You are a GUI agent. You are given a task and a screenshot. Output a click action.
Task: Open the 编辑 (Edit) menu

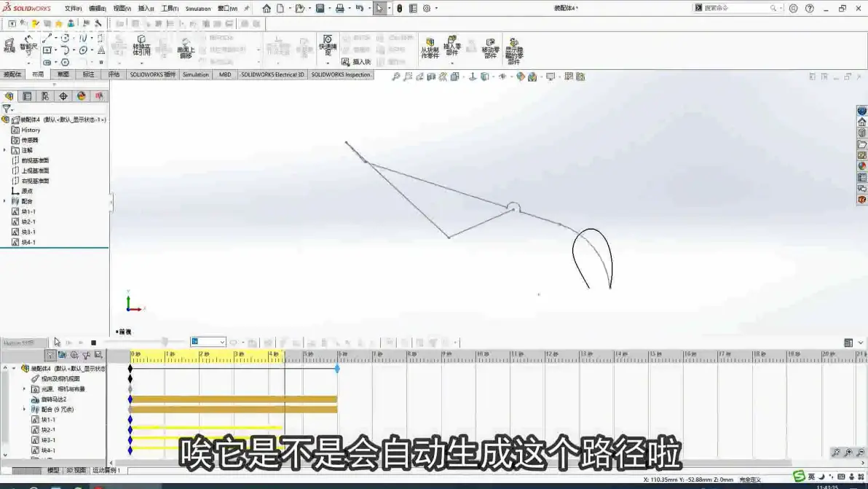click(98, 8)
